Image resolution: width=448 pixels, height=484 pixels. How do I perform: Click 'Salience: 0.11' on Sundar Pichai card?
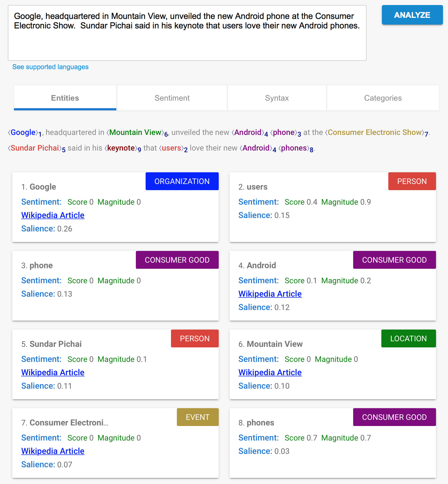[47, 386]
